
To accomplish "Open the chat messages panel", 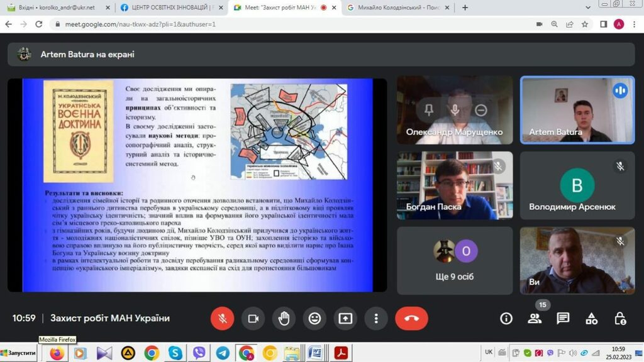I will click(x=563, y=318).
